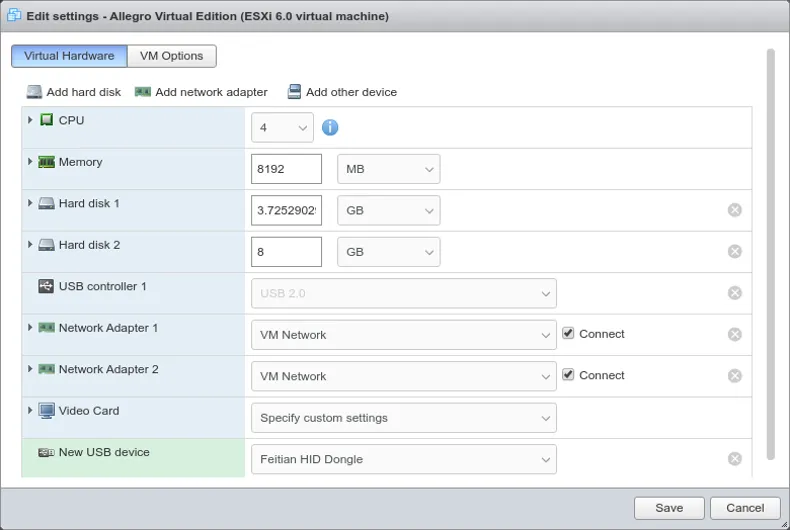This screenshot has height=530, width=790.
Task: Remove Hard disk 2 using its delete icon
Action: (x=734, y=252)
